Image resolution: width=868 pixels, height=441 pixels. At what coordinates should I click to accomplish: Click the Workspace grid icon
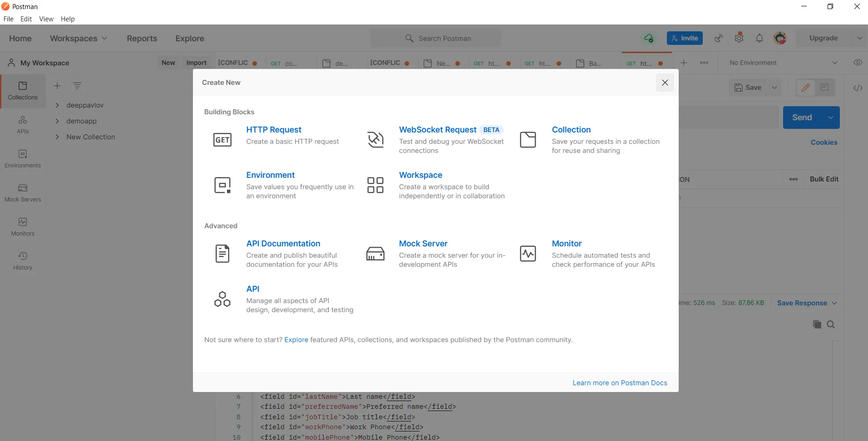click(x=375, y=185)
